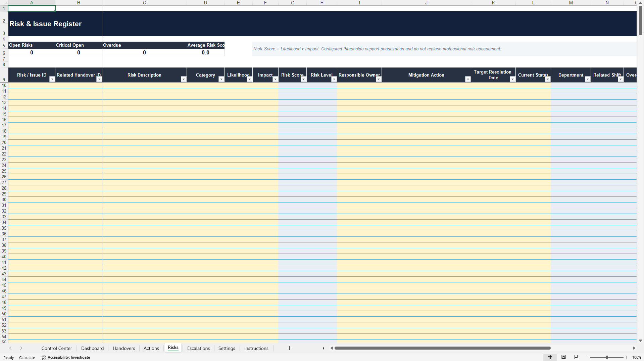Select Page Break Preview icon
644x361 pixels.
click(x=577, y=357)
